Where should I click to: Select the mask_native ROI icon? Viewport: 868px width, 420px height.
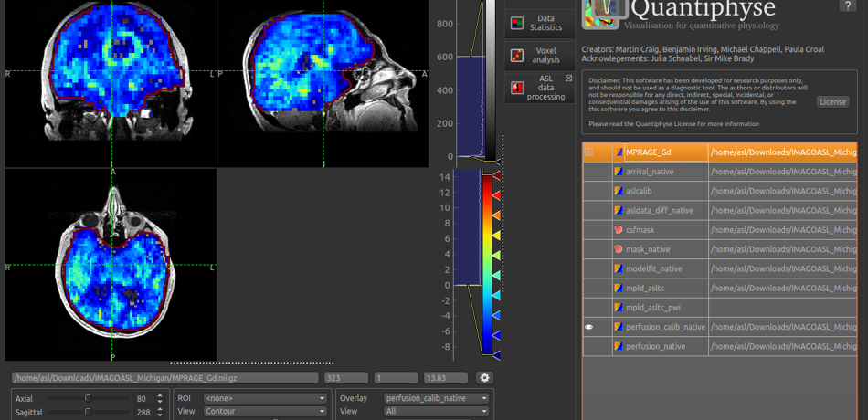click(619, 248)
